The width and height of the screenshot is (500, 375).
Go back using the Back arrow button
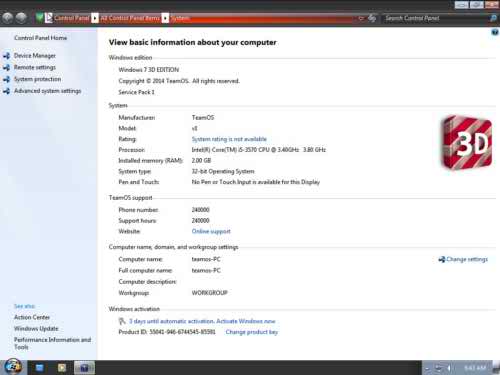8,18
